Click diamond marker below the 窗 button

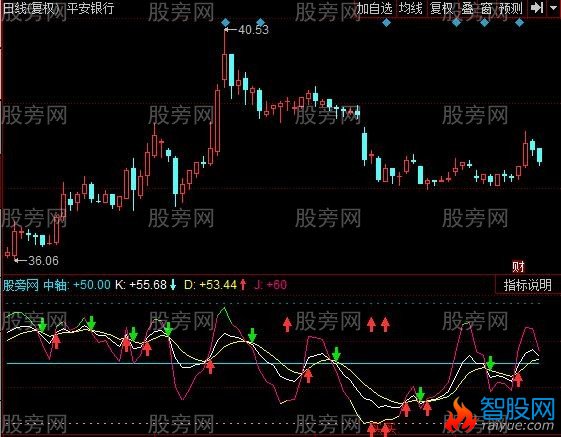484,23
